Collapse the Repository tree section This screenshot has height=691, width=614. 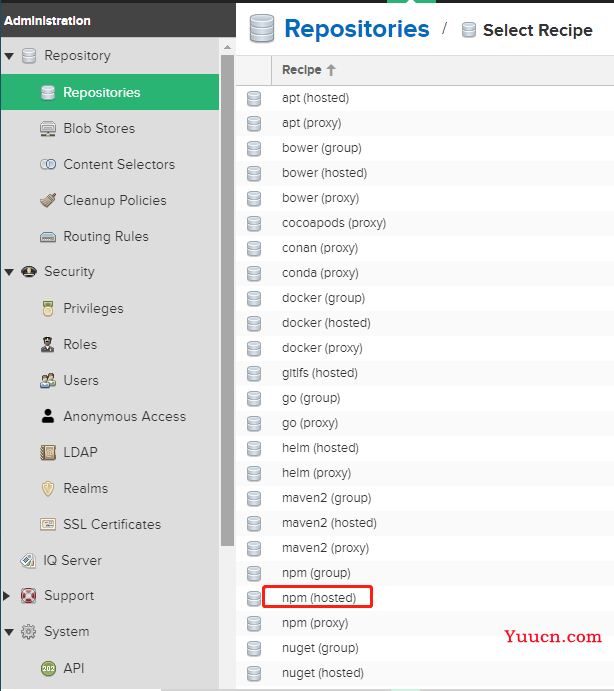(9, 56)
